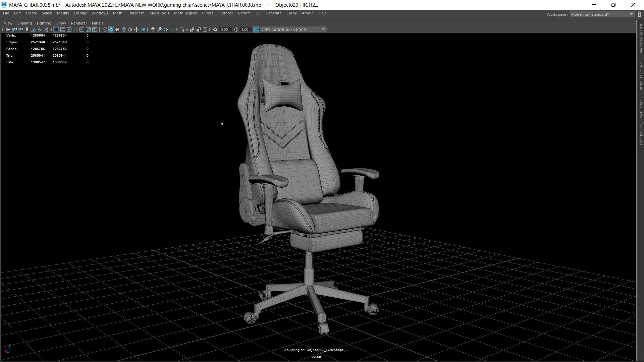This screenshot has width=644, height=362.
Task: Toggle the View Transform ON button
Action: 256,29
